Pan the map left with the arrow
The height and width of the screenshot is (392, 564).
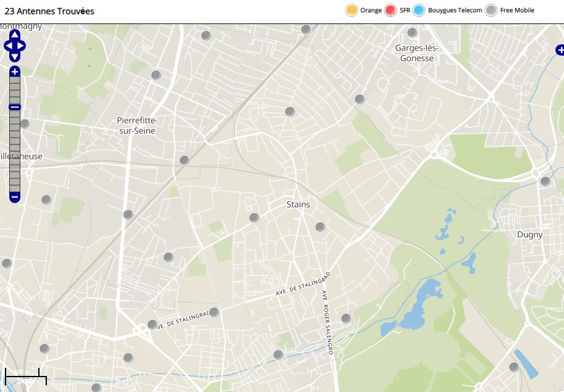(7, 46)
